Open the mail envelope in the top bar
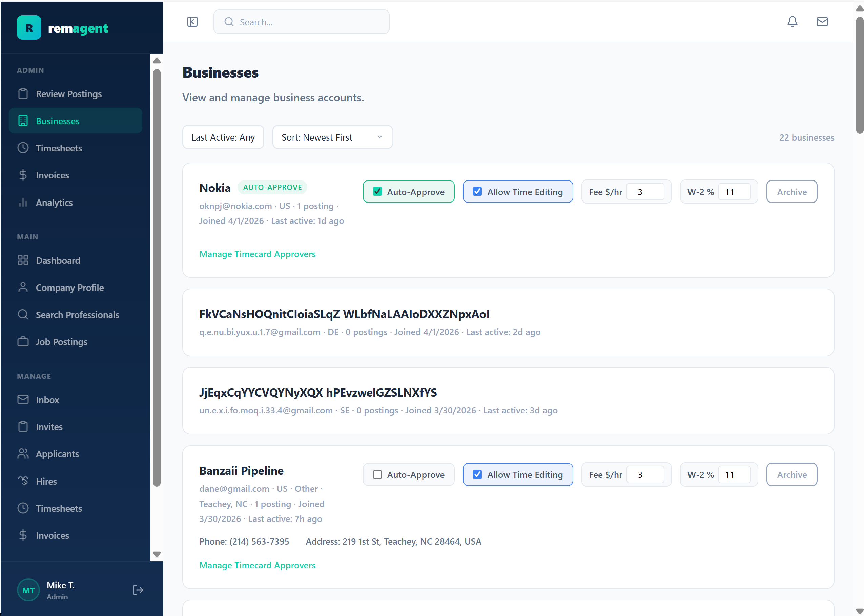Image resolution: width=864 pixels, height=616 pixels. 822,22
